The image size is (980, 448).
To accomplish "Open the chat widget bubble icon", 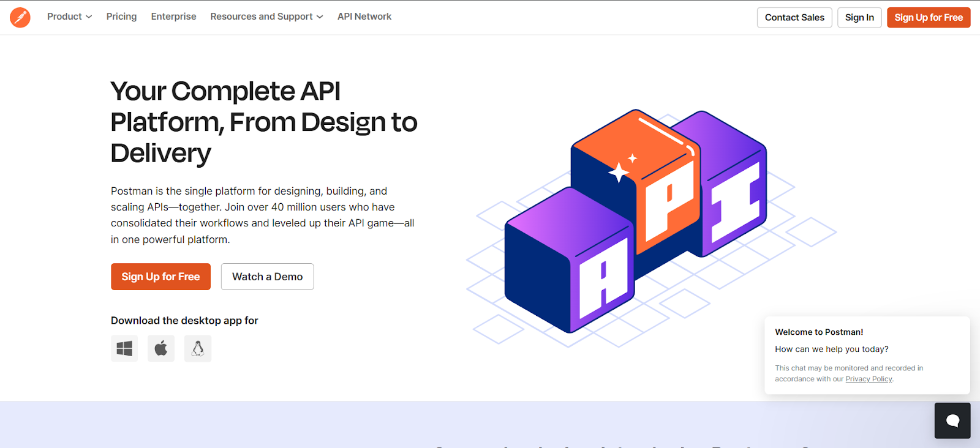I will click(952, 420).
